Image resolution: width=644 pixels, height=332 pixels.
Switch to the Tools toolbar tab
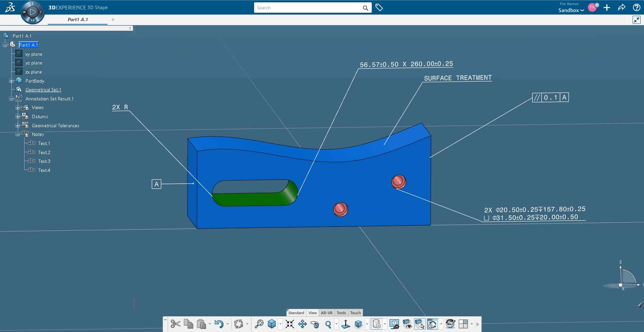[x=341, y=313]
